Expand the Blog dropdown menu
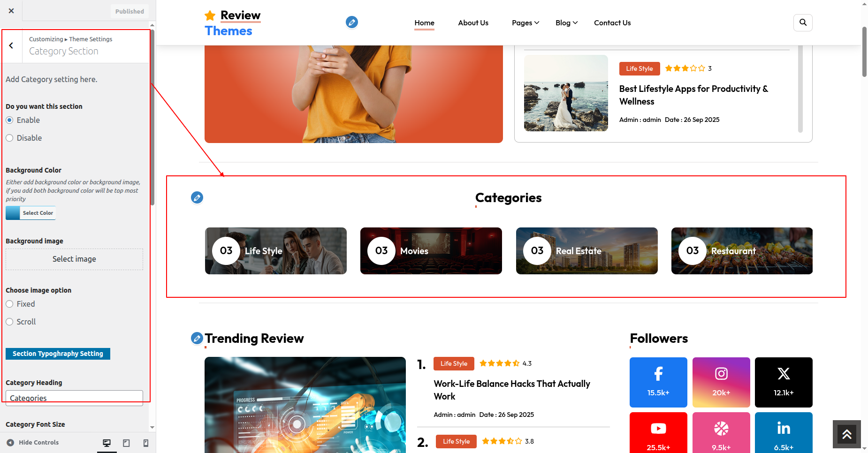The image size is (868, 453). 566,23
